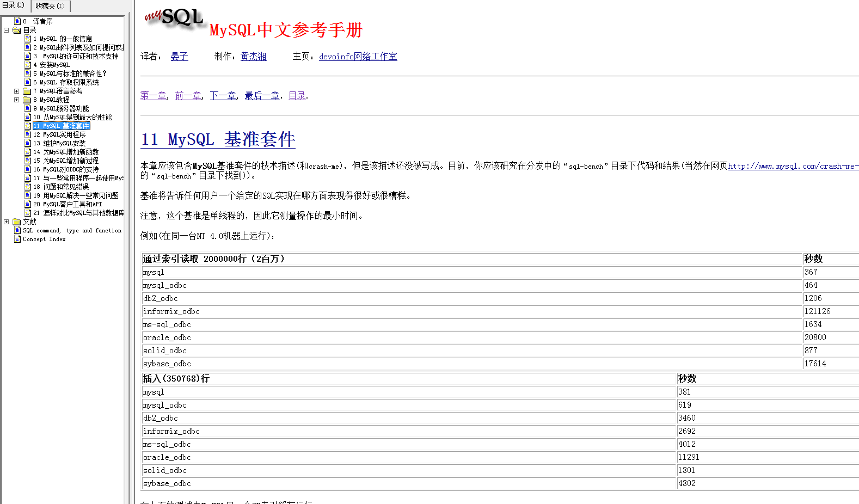Screen dimensions: 859x504
Task: Click the page icon of 1 MySQL的一般信息
Action: (x=28, y=39)
